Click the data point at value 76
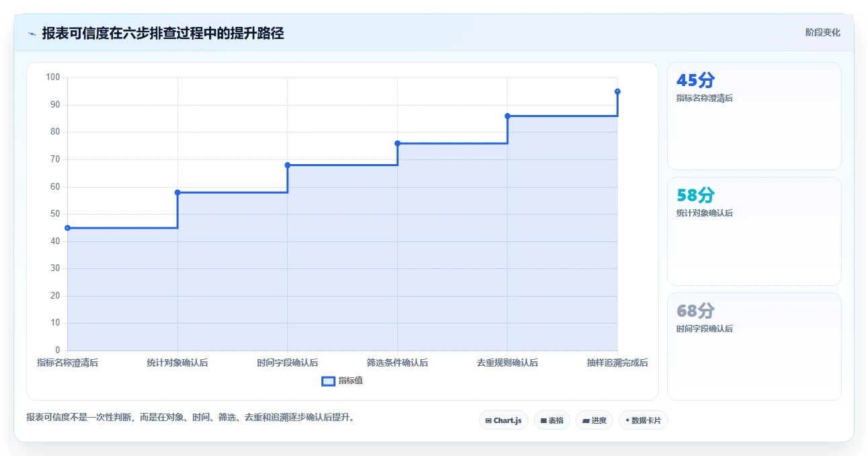Viewport: 868px width, 456px height. click(397, 143)
